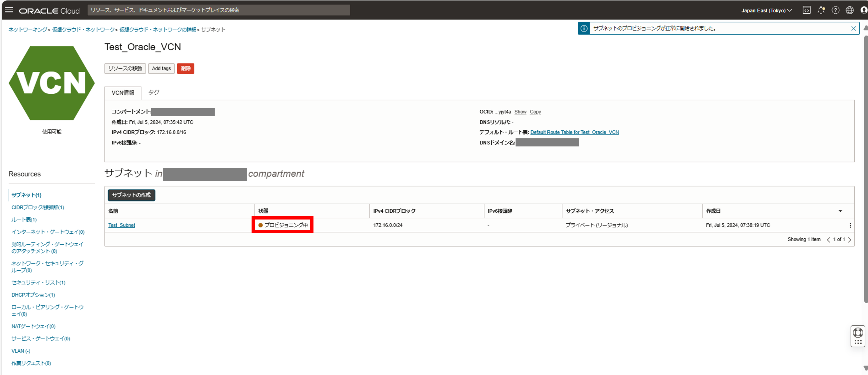The width and height of the screenshot is (868, 375).
Task: Select ローカル・ピアリング・ゲートウェイ(0)
Action: tap(48, 311)
